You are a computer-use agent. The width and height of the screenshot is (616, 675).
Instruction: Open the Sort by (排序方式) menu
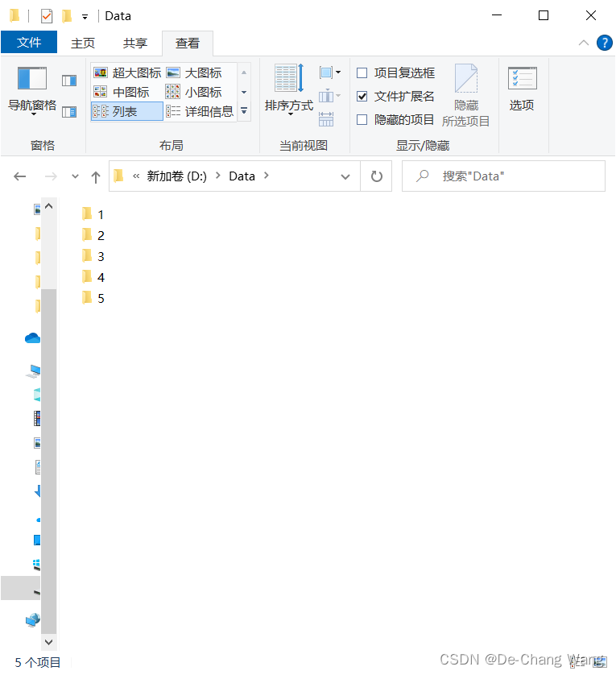click(289, 90)
